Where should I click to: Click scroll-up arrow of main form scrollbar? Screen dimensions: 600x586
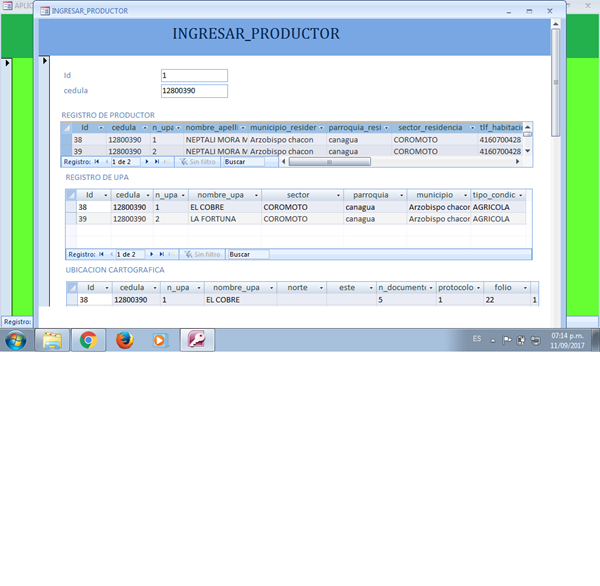tap(556, 24)
